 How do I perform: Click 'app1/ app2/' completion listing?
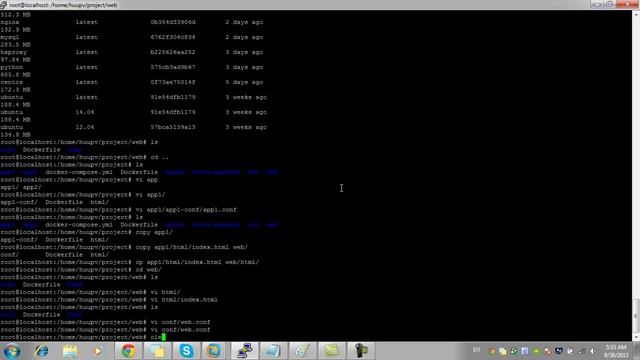point(21,187)
